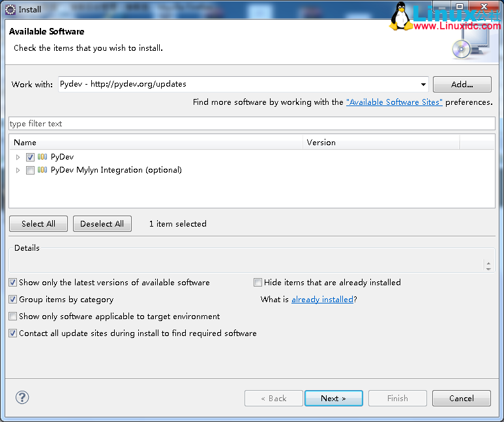Image resolution: width=504 pixels, height=422 pixels.
Task: Click the Name column header
Action: [156, 143]
